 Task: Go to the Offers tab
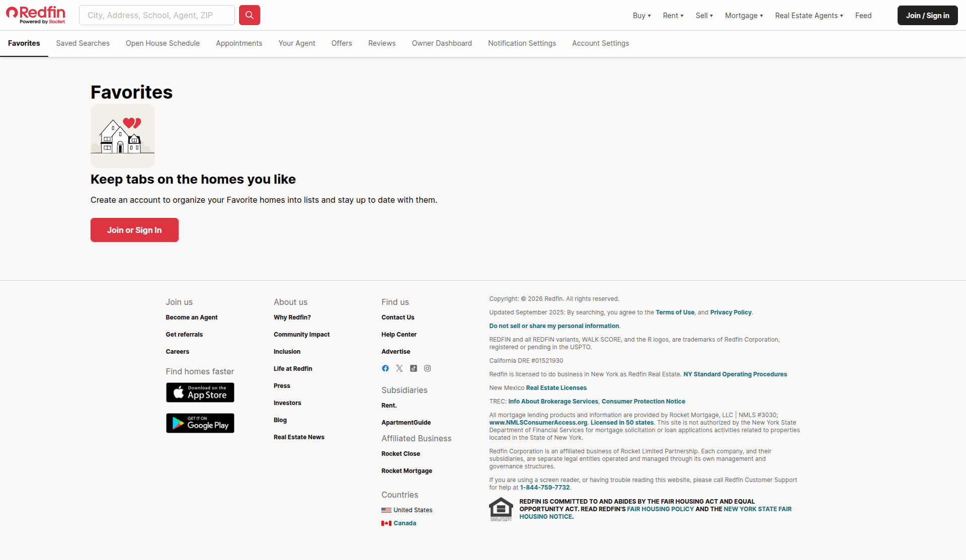[x=342, y=43]
